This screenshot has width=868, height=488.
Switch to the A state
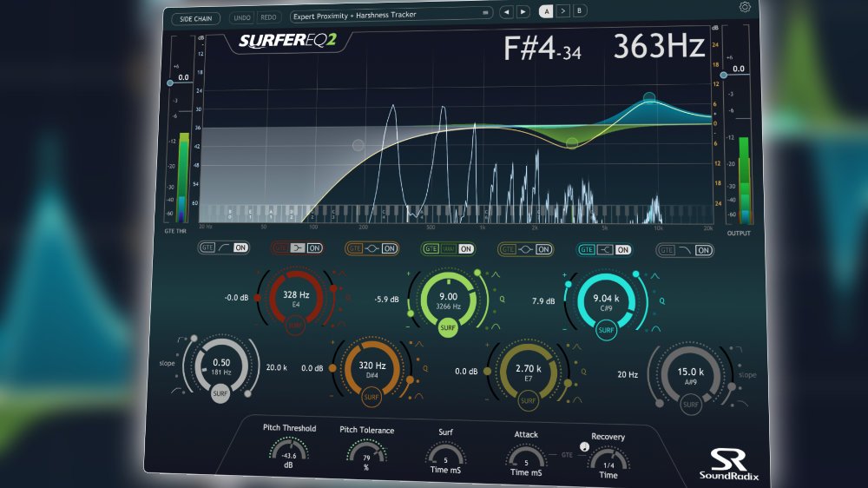pos(546,11)
